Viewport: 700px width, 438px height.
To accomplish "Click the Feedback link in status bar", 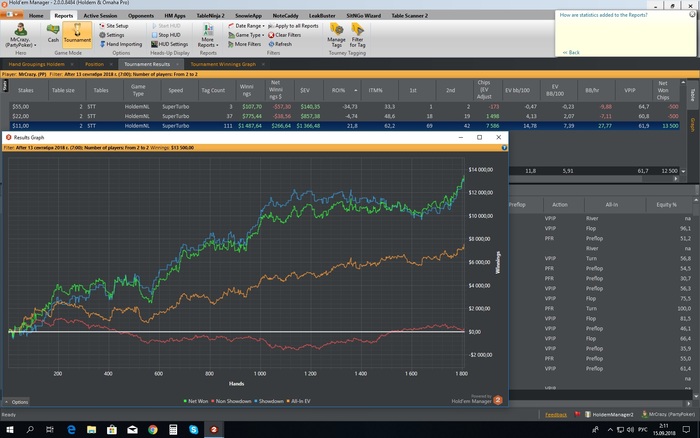I will coord(556,415).
